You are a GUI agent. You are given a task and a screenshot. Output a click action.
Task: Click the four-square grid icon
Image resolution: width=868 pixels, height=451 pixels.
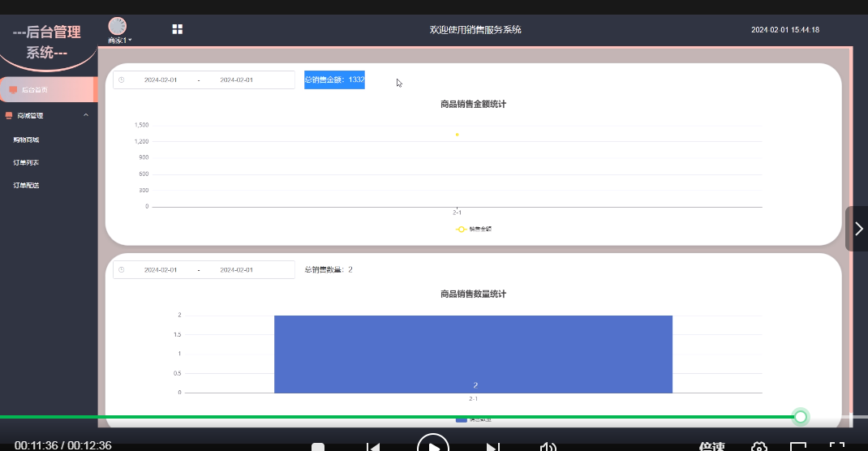pos(177,29)
